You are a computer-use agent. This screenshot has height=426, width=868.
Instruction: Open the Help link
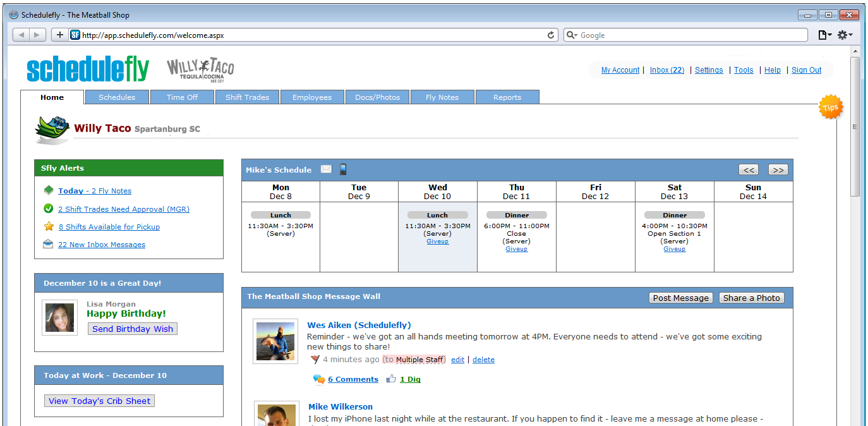pos(773,70)
